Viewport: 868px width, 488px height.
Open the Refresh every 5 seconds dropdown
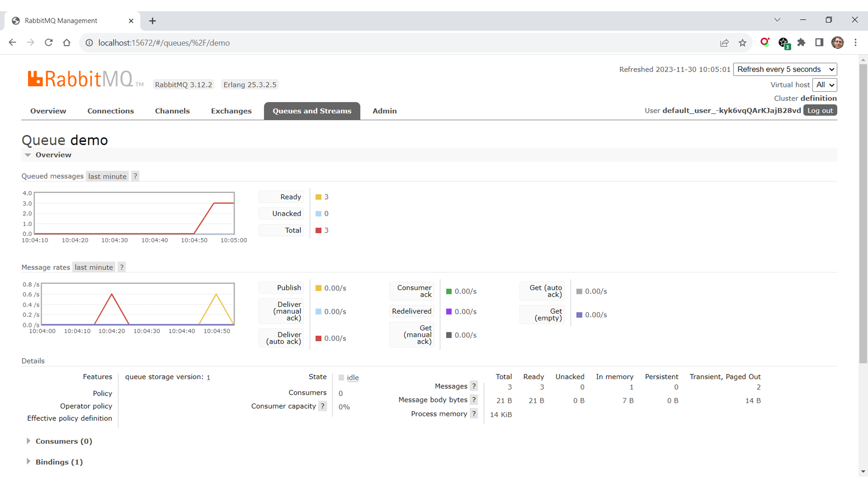click(x=785, y=69)
